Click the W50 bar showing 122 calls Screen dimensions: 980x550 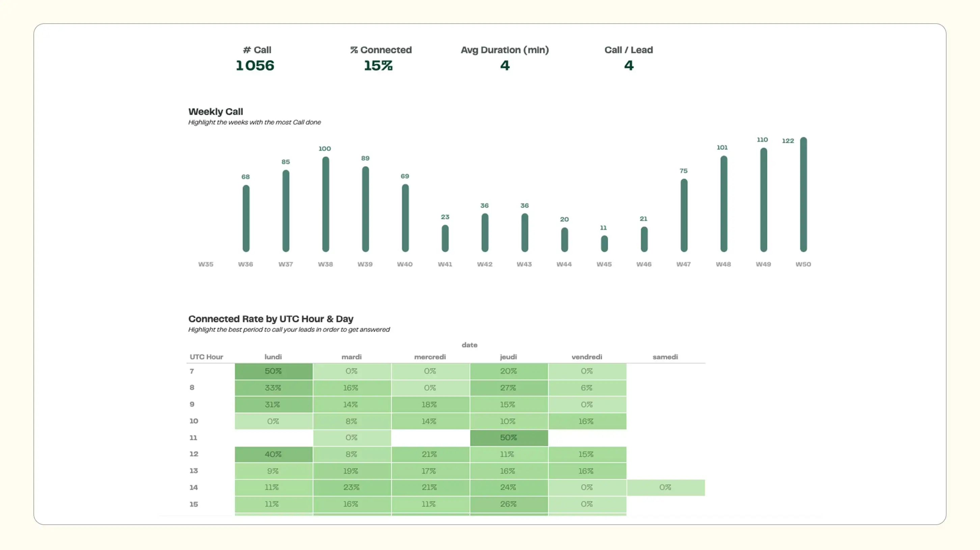click(x=803, y=194)
